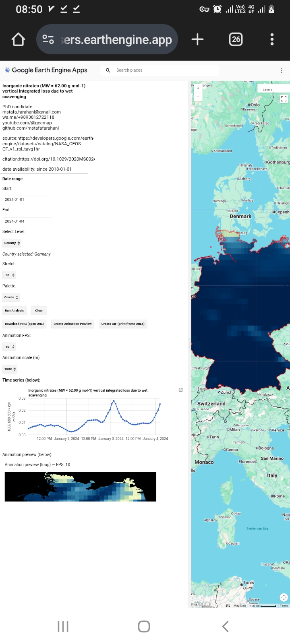Click the animation preview image
The height and width of the screenshot is (644, 290).
tap(81, 487)
